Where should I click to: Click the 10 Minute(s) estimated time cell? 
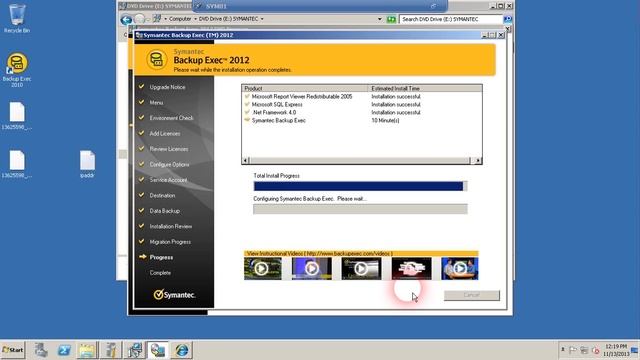(385, 120)
